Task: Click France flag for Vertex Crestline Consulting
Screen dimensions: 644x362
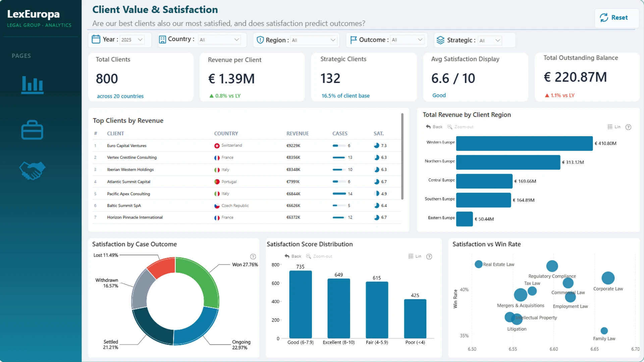Action: (x=217, y=158)
